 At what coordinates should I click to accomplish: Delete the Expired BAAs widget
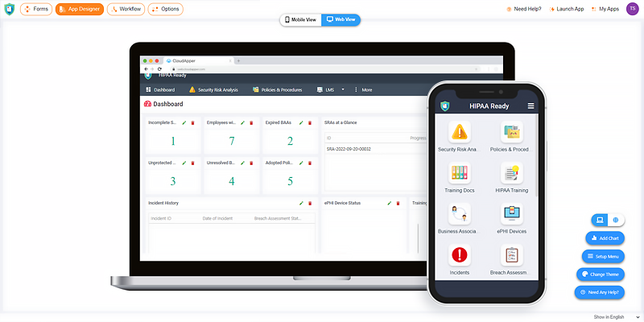coord(310,123)
